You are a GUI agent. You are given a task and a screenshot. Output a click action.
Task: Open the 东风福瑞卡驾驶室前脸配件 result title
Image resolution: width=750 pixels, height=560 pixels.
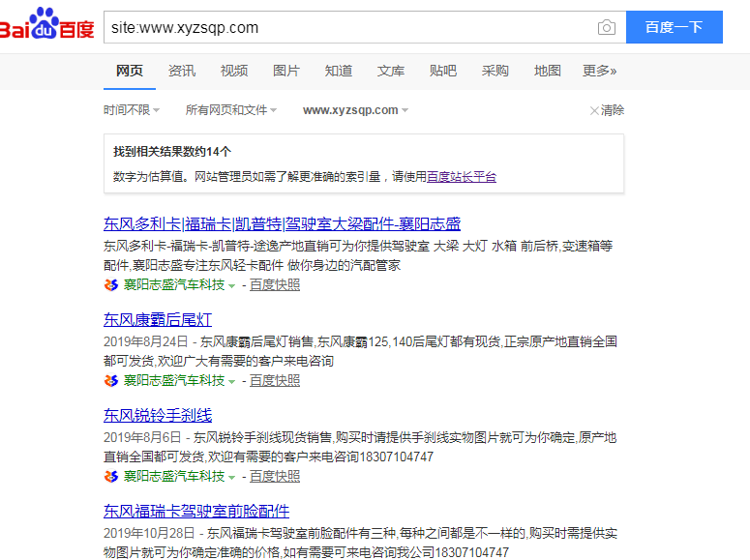pos(196,511)
